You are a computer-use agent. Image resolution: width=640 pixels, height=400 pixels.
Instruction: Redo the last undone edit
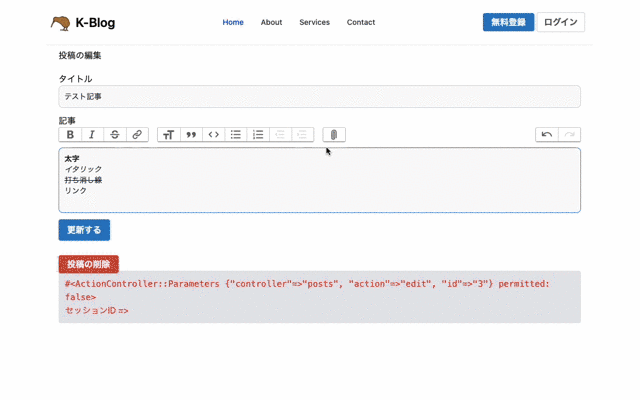pyautogui.click(x=569, y=135)
